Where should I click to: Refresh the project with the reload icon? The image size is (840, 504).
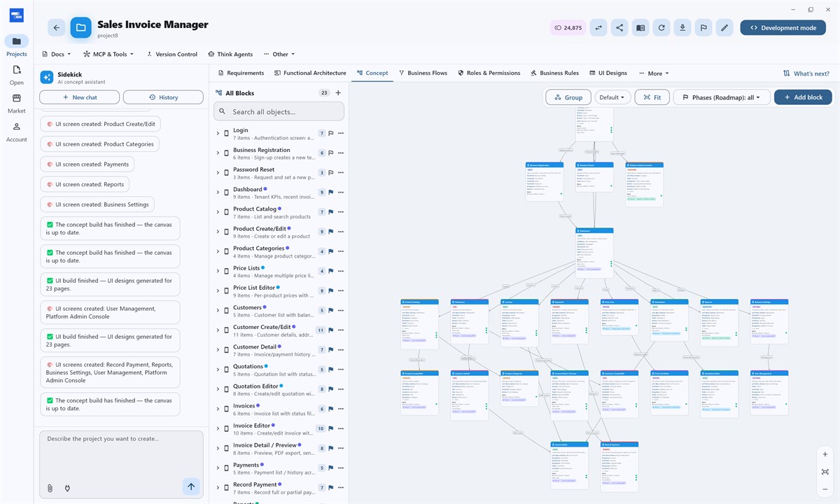coord(661,28)
